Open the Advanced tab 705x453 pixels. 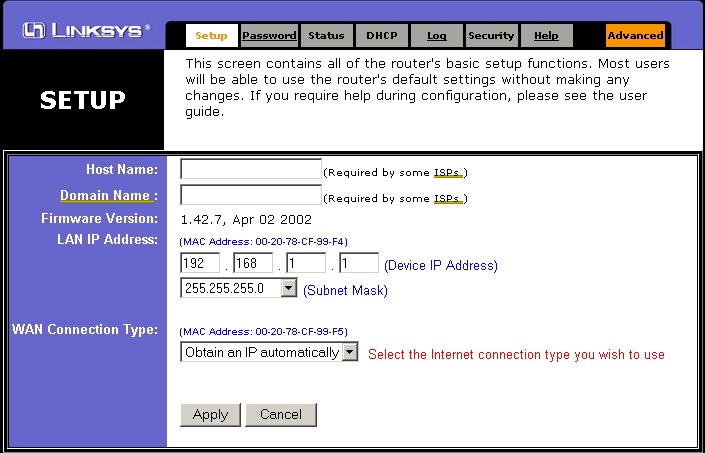(x=635, y=36)
